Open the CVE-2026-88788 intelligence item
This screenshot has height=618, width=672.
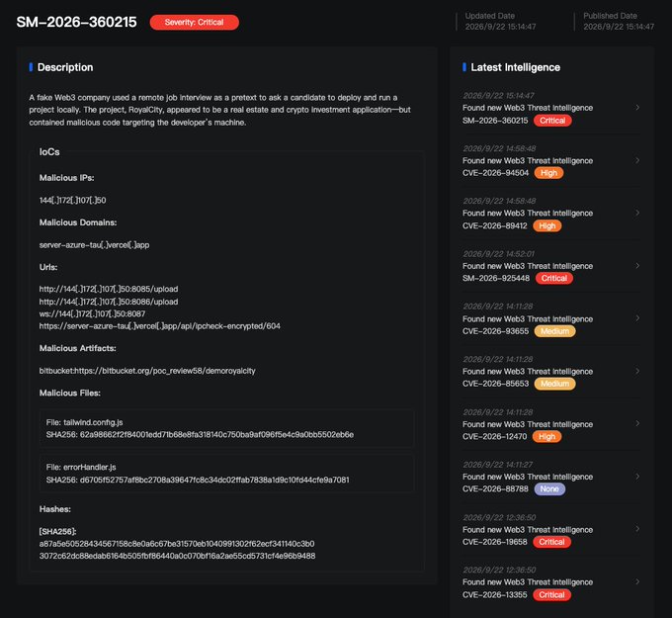click(551, 478)
